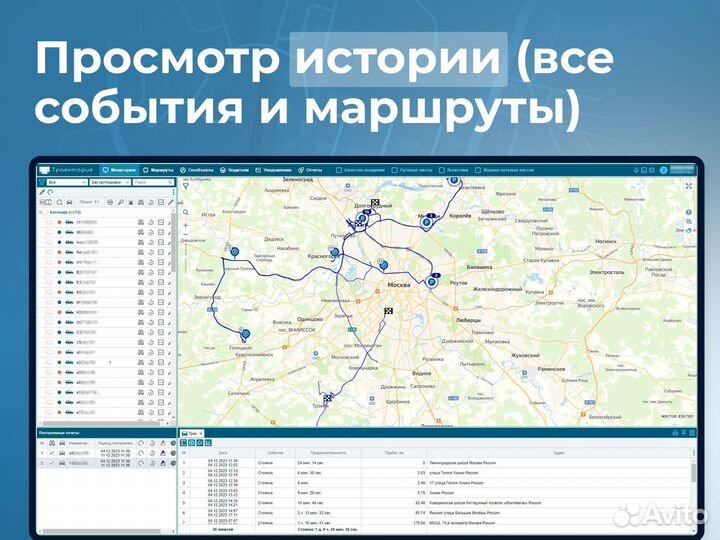Open the Мониторинг section
The width and height of the screenshot is (720, 540).
pos(119,170)
